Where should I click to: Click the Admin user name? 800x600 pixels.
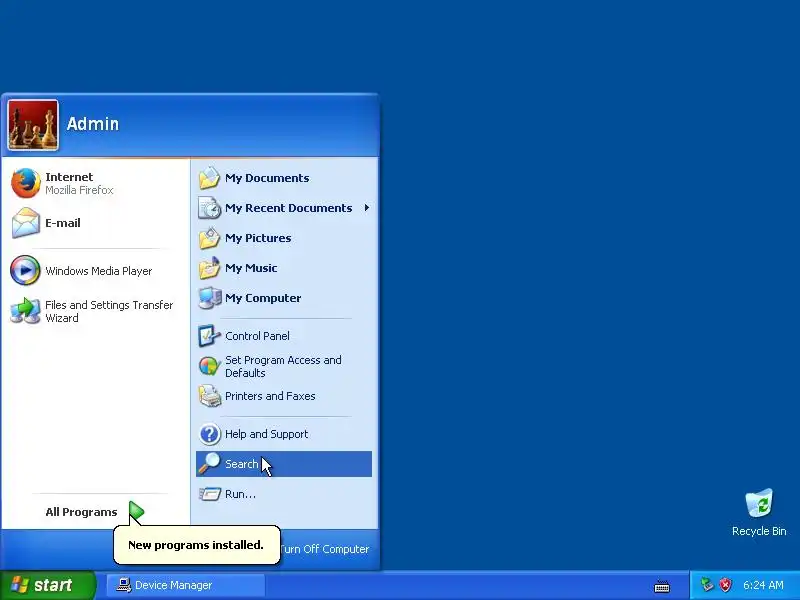click(92, 124)
